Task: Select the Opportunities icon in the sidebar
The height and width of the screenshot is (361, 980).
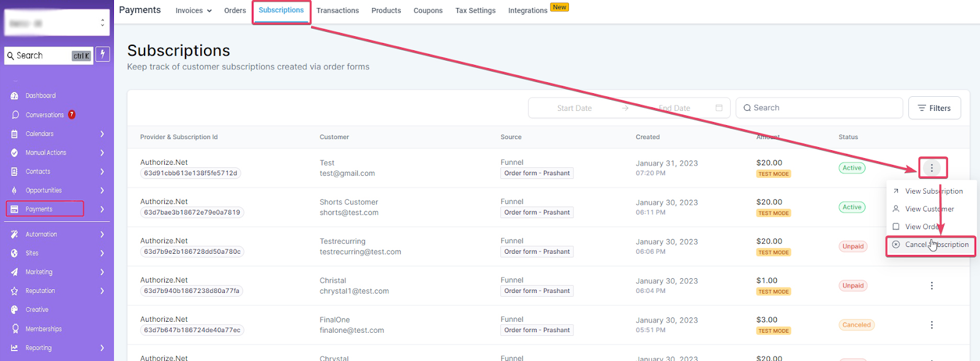Action: (14, 191)
